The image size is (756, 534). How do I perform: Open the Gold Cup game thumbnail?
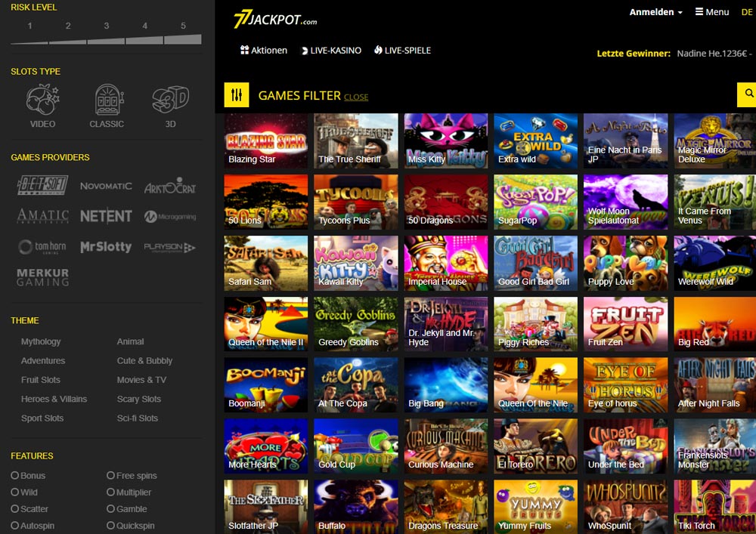pyautogui.click(x=356, y=446)
